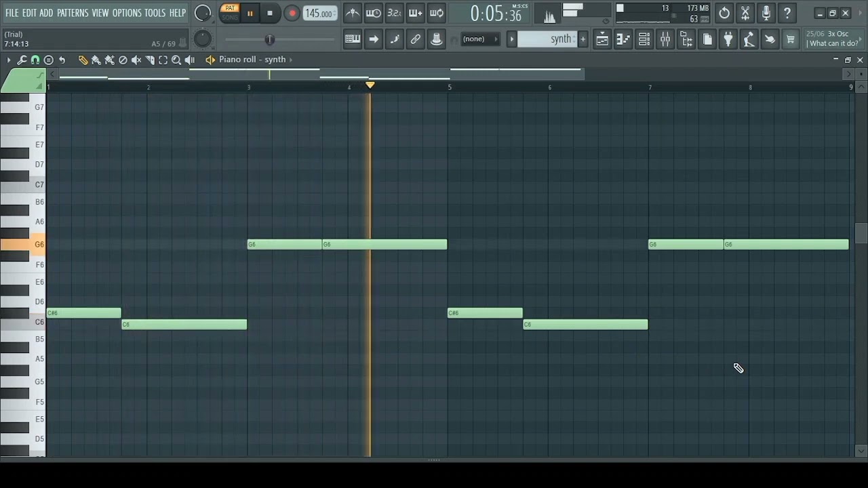Click the microphone one-click recording icon
Viewport: 868px width, 488px height.
tap(766, 14)
